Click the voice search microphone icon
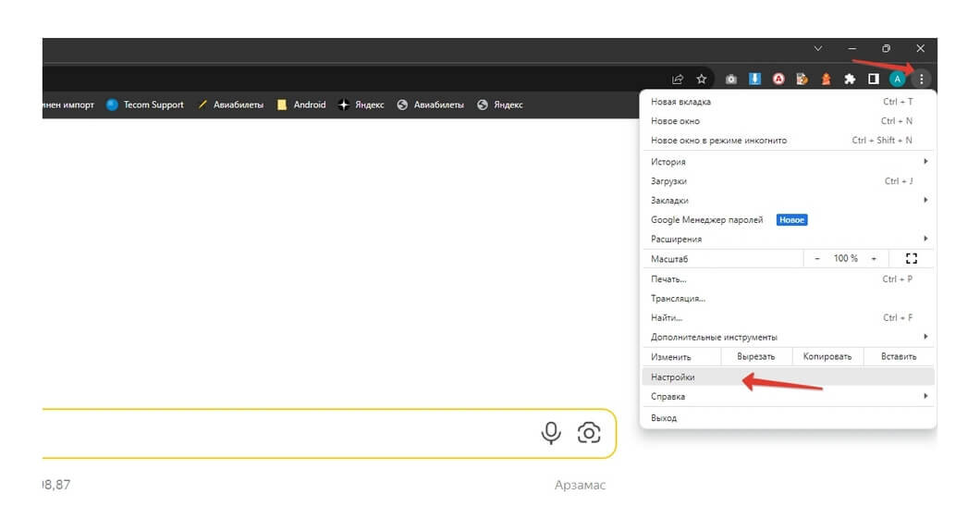Viewport: 980px width, 531px height. tap(551, 433)
